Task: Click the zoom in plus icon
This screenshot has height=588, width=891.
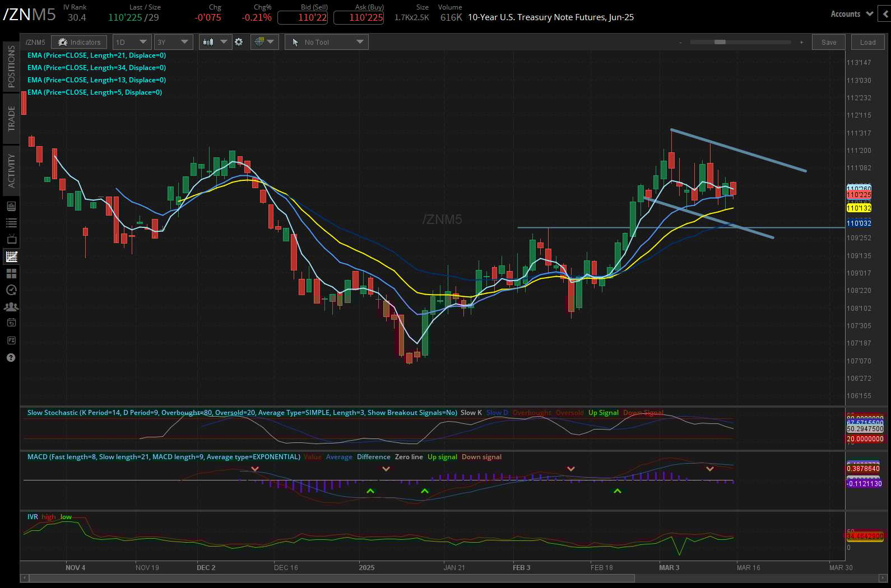Action: coord(801,42)
